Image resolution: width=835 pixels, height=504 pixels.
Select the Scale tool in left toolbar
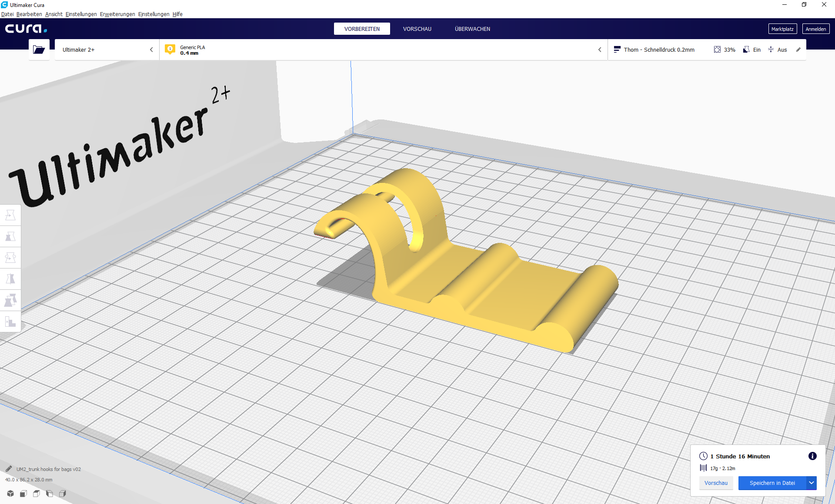click(10, 236)
